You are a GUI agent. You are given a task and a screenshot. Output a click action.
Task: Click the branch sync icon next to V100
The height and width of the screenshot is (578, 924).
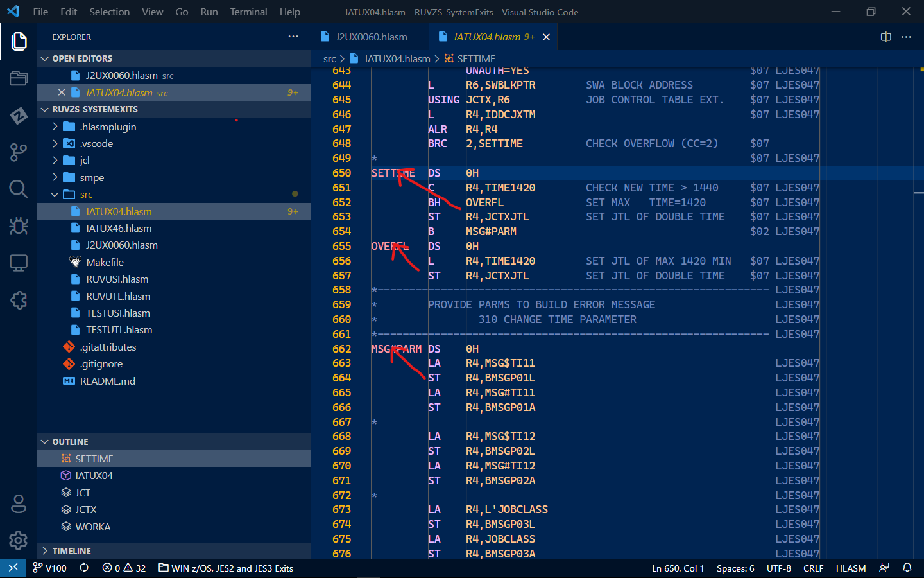(x=83, y=568)
